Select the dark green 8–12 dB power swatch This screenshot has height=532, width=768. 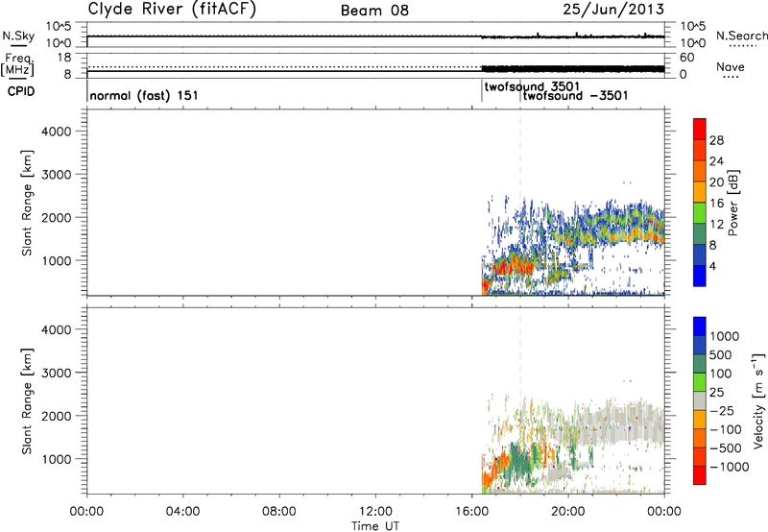(x=700, y=233)
